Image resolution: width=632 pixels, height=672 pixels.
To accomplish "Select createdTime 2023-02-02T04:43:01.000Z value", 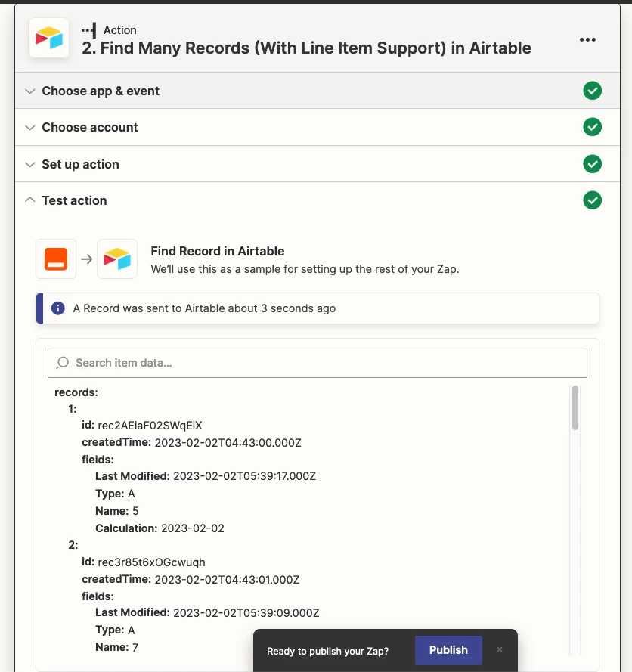I will (x=227, y=580).
